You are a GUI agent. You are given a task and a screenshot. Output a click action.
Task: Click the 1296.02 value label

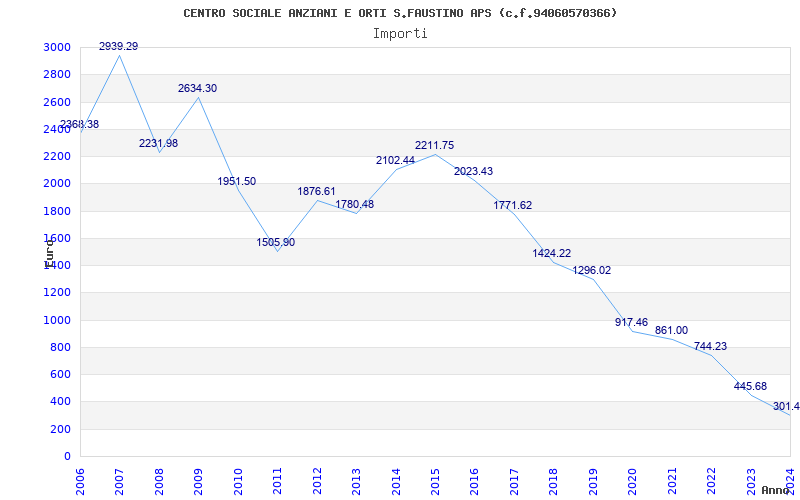[x=591, y=270]
